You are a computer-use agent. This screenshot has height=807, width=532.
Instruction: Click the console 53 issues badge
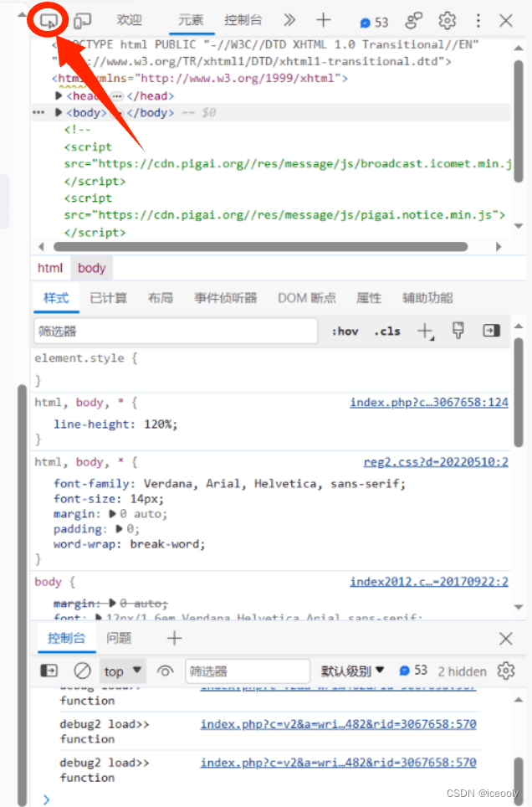point(413,671)
